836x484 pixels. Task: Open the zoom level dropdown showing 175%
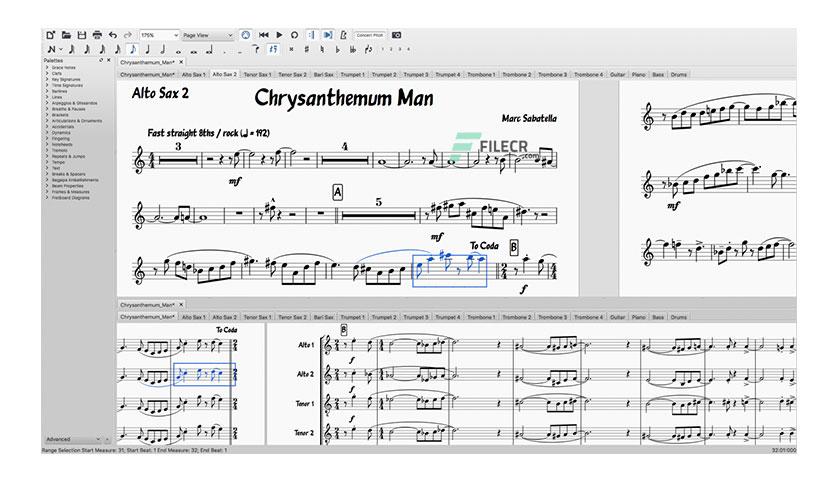[x=159, y=35]
